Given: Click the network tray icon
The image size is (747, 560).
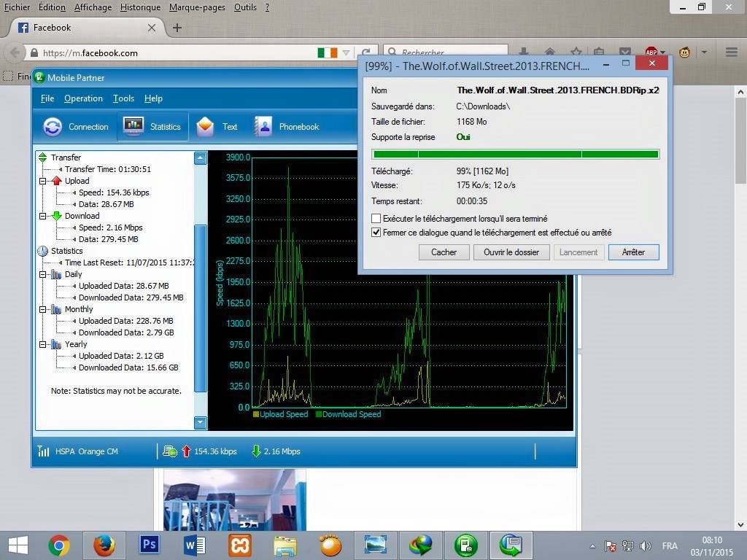Looking at the screenshot, I should (x=628, y=546).
